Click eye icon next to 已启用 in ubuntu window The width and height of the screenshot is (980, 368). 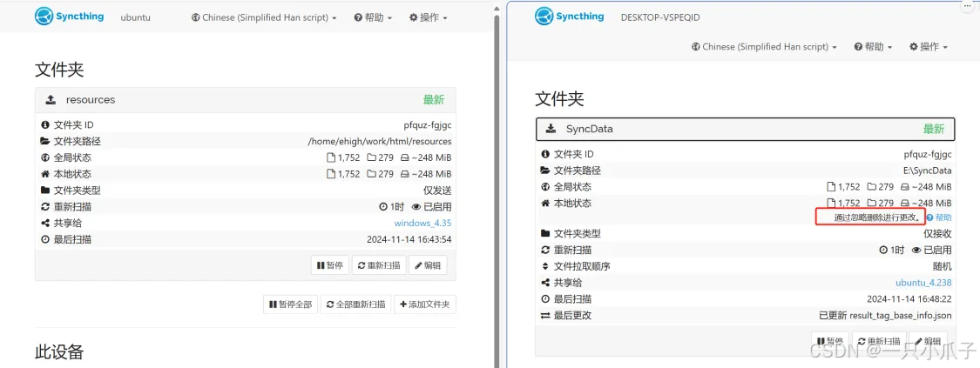(416, 207)
